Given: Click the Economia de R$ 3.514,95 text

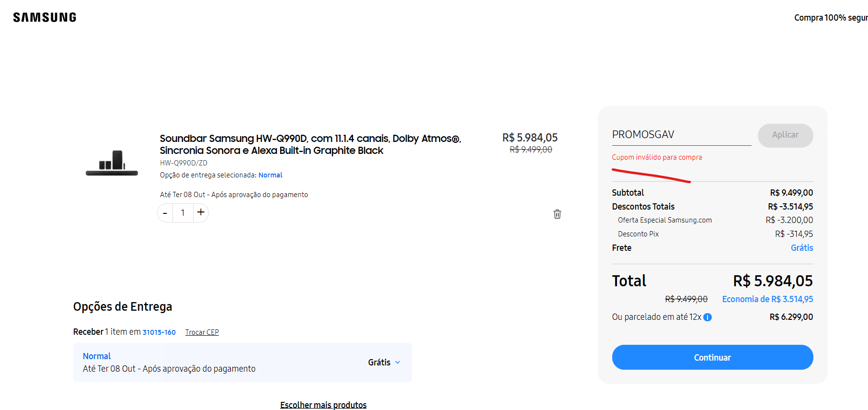Looking at the screenshot, I should [x=767, y=299].
